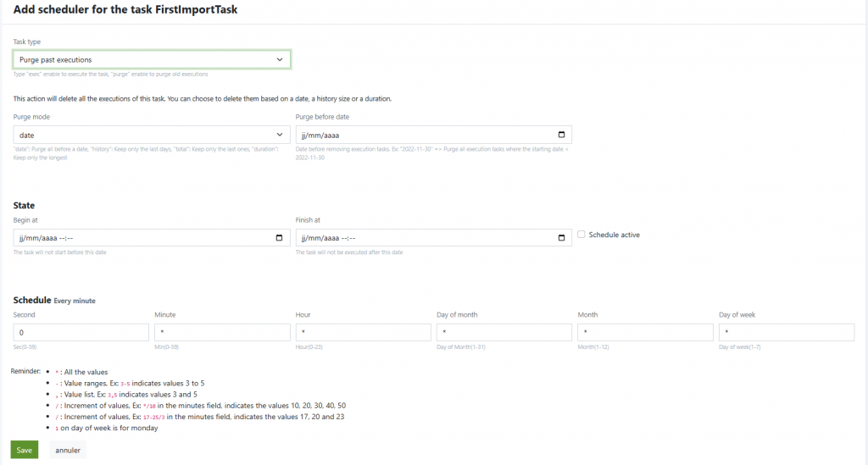The height and width of the screenshot is (465, 868).
Task: Focus the Month schedule input
Action: pyautogui.click(x=644, y=332)
